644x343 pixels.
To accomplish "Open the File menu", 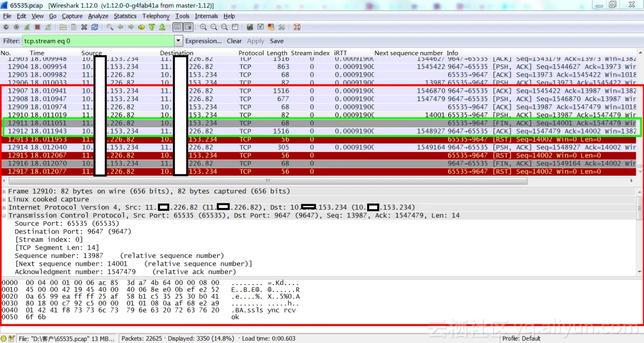I will pyautogui.click(x=7, y=16).
